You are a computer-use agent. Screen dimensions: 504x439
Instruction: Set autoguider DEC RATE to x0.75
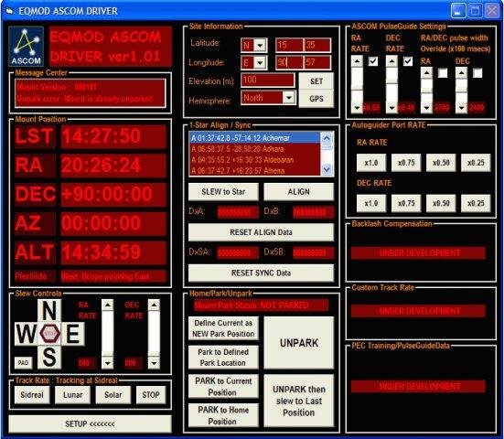(406, 203)
